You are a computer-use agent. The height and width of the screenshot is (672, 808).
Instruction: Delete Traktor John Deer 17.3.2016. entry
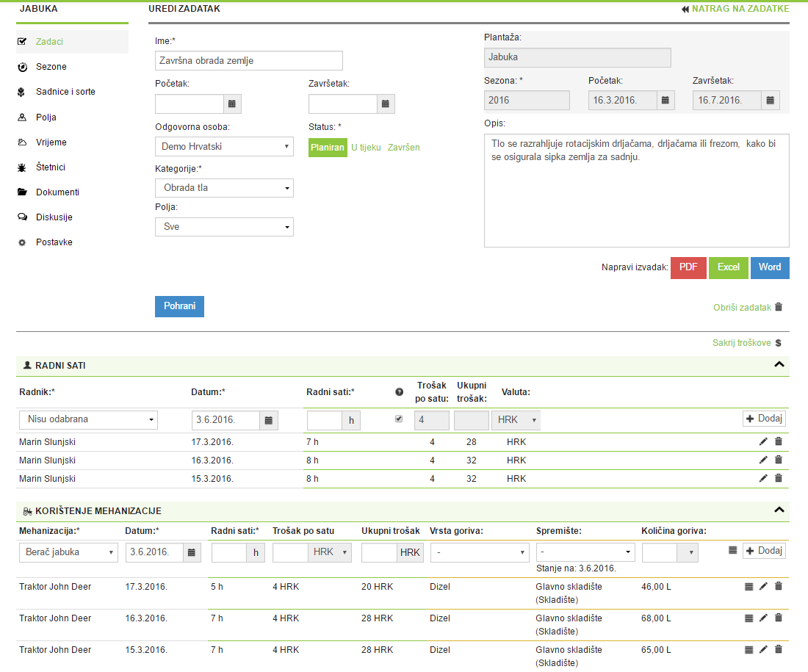(779, 586)
